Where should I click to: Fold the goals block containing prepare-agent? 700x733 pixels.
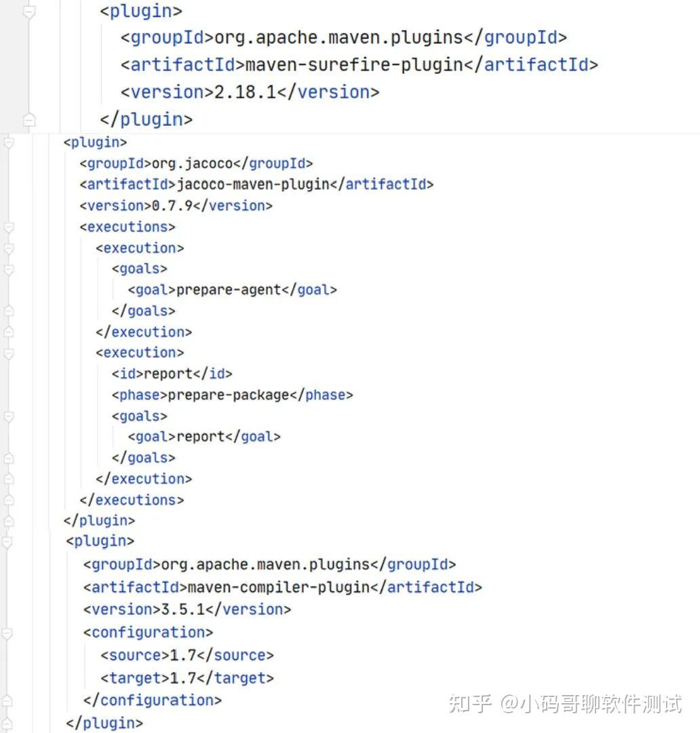coord(8,269)
